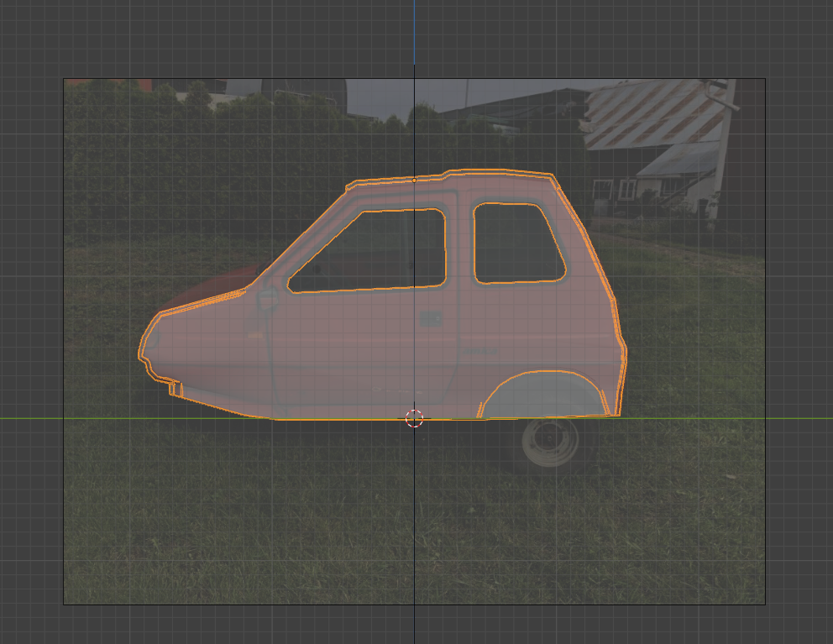Click the front bumper step of the mesh
833x644 pixels.
(176, 388)
